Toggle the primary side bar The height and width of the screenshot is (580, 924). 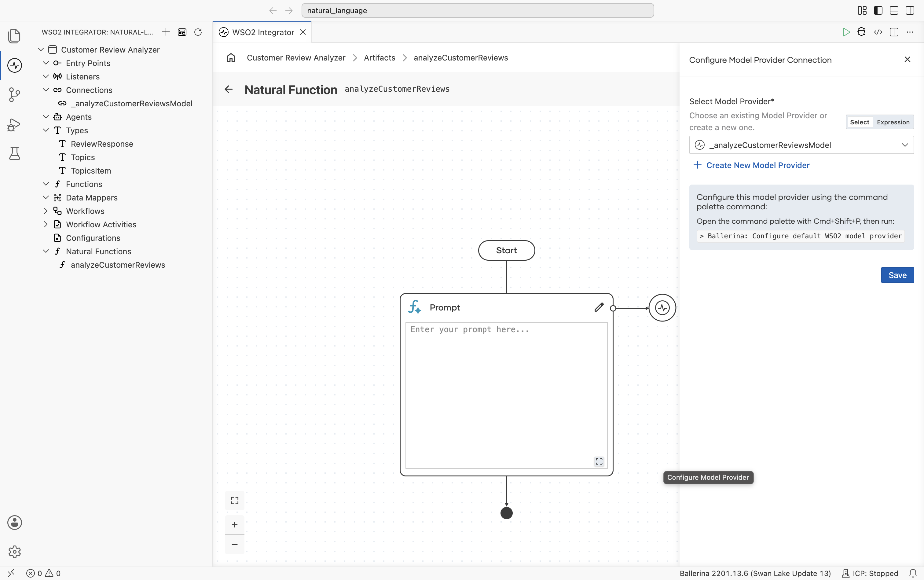click(x=878, y=10)
